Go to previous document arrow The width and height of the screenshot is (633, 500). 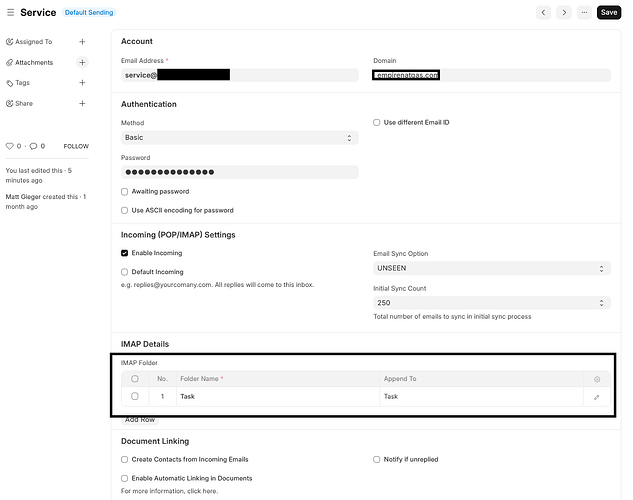[x=543, y=13]
